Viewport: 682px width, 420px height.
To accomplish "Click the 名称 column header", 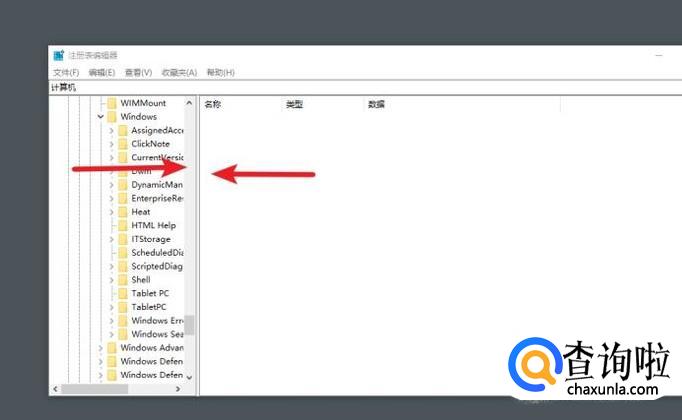I will [x=240, y=104].
